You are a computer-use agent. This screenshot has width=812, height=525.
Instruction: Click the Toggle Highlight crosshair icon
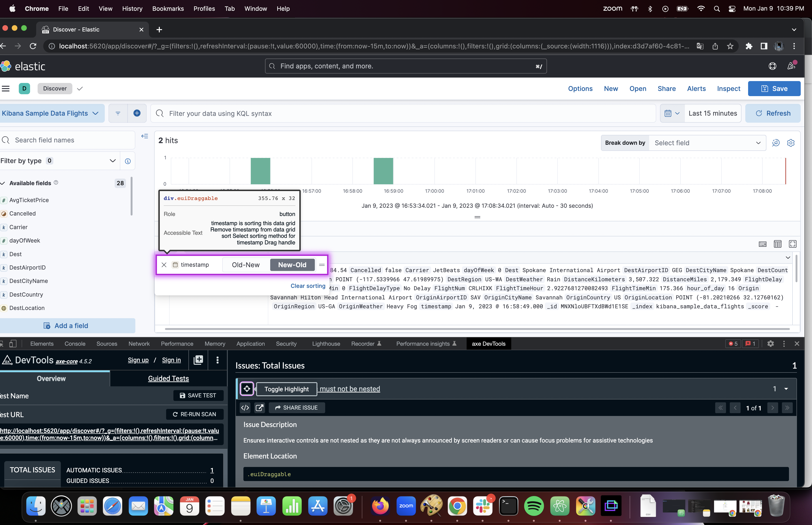[247, 389]
